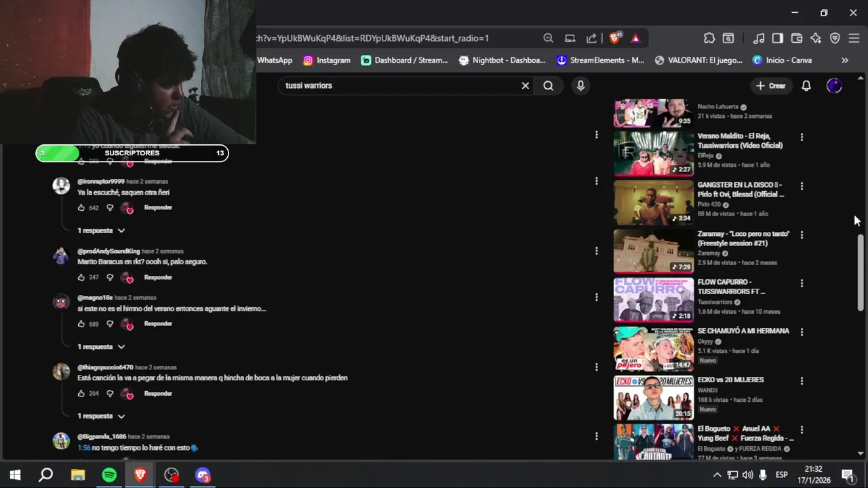
Task: Open options menu for FLOW CAPURRO video
Action: click(x=802, y=283)
